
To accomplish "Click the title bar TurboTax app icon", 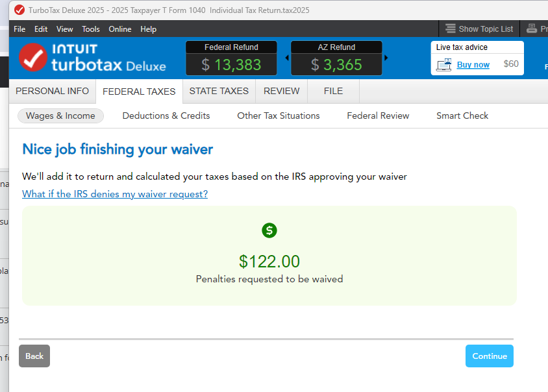I will pyautogui.click(x=19, y=10).
